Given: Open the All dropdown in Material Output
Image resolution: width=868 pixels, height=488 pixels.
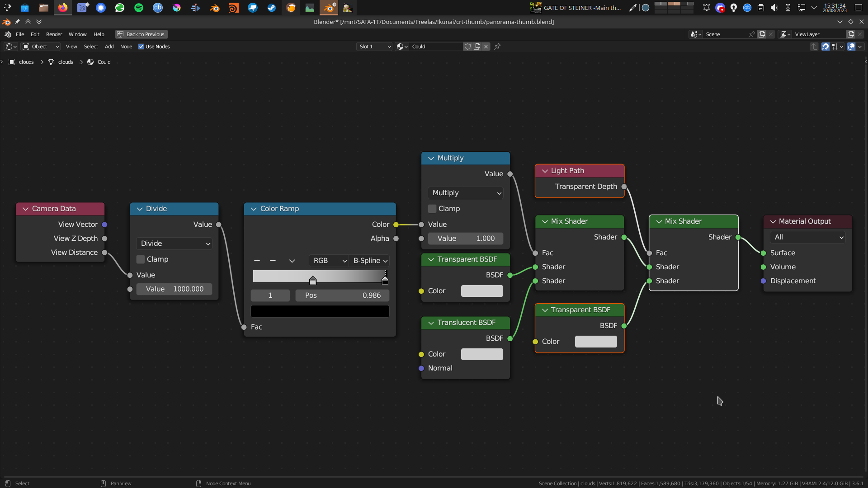Looking at the screenshot, I should point(807,237).
